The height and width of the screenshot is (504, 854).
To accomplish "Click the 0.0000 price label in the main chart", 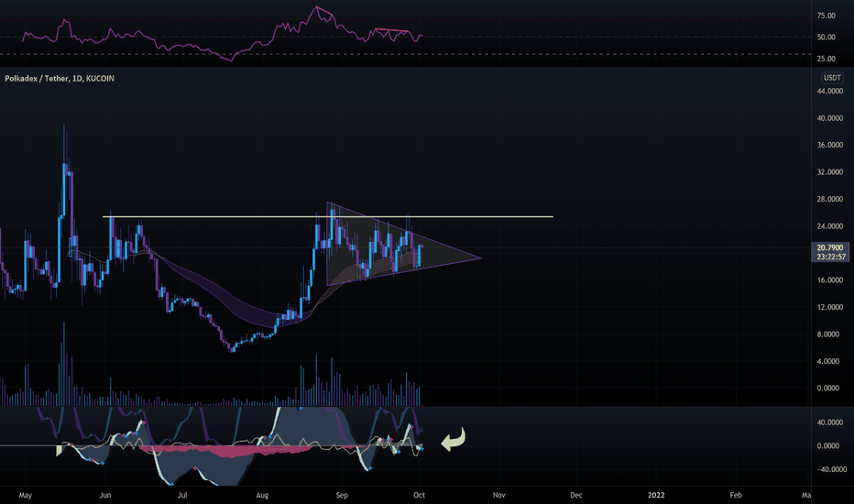I will click(x=827, y=389).
